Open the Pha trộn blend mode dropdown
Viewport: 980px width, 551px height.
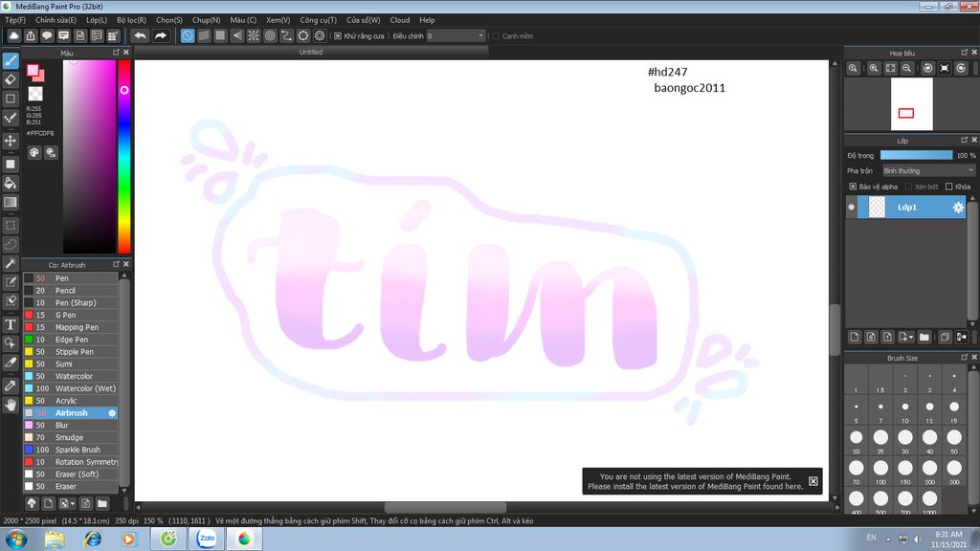[x=928, y=170]
